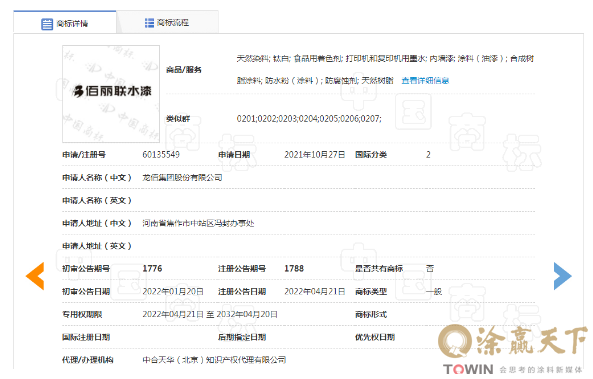This screenshot has width=593, height=379.
Task: Open the 查看详细信息 link
Action: [x=425, y=81]
